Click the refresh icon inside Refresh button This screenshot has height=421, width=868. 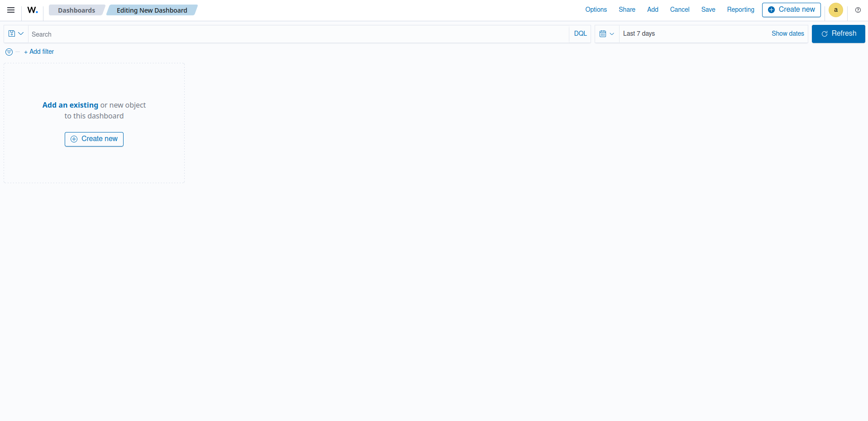pyautogui.click(x=825, y=33)
